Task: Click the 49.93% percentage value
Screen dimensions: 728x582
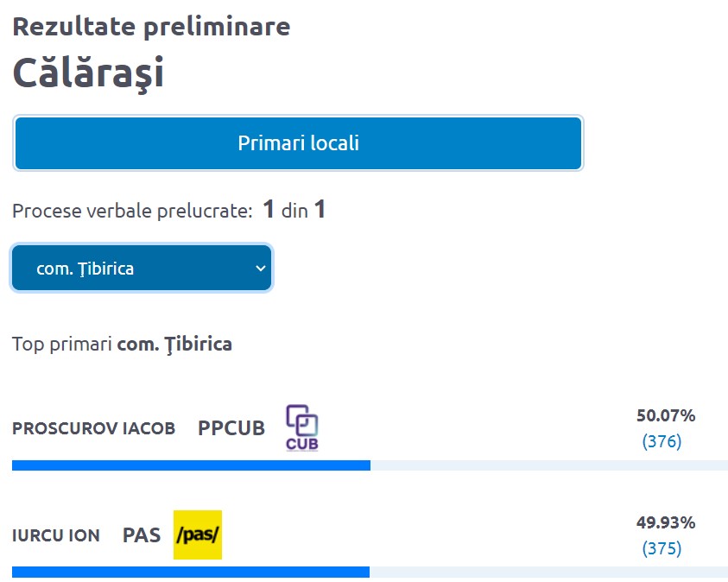Action: [x=666, y=522]
